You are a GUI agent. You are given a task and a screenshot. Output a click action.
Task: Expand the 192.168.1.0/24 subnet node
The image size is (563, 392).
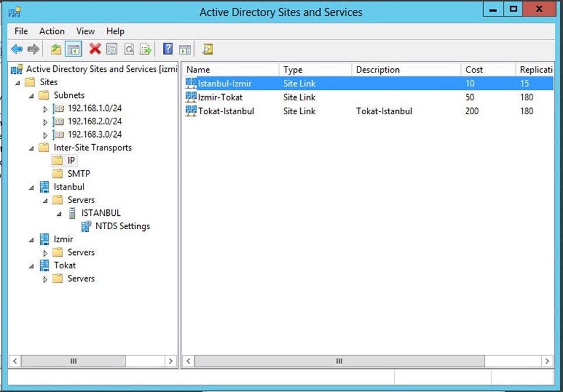(x=45, y=109)
